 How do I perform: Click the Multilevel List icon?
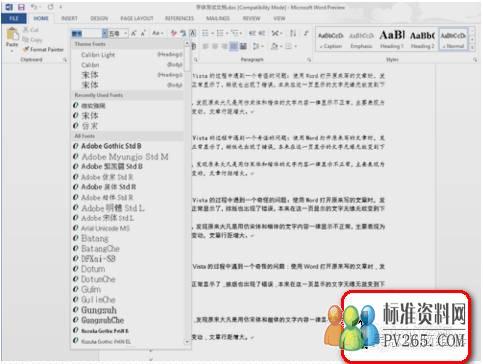[x=236, y=33]
